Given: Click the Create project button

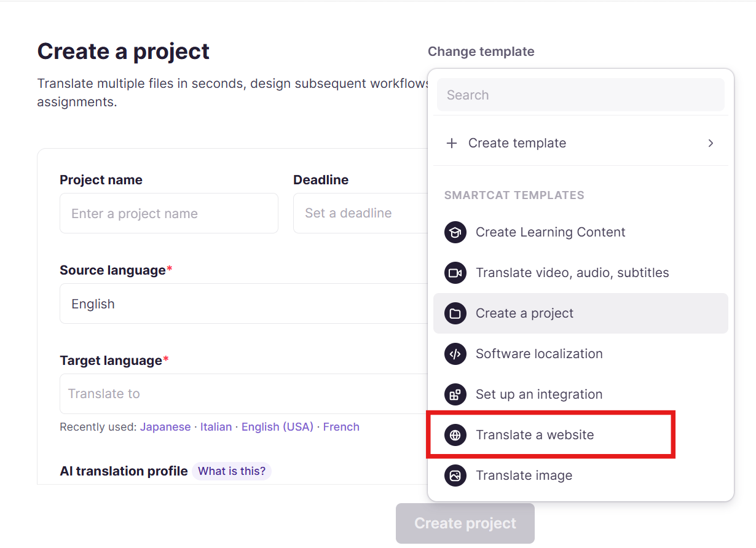Looking at the screenshot, I should [465, 523].
